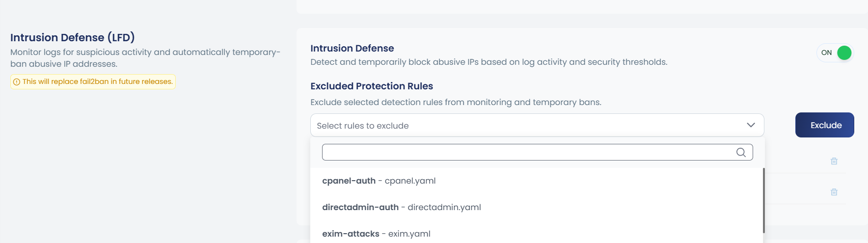Viewport: 868px width, 243px height.
Task: Choose the directadmin-auth rule option
Action: click(537, 207)
